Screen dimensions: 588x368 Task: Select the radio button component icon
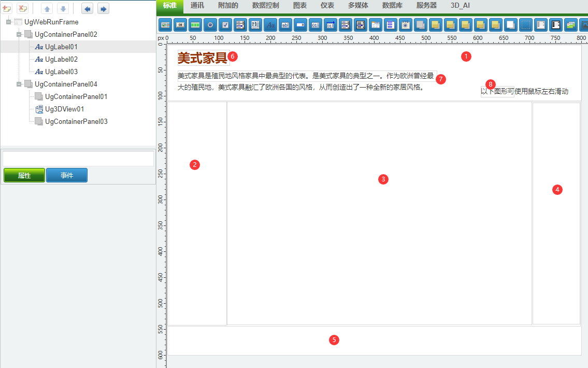(210, 25)
